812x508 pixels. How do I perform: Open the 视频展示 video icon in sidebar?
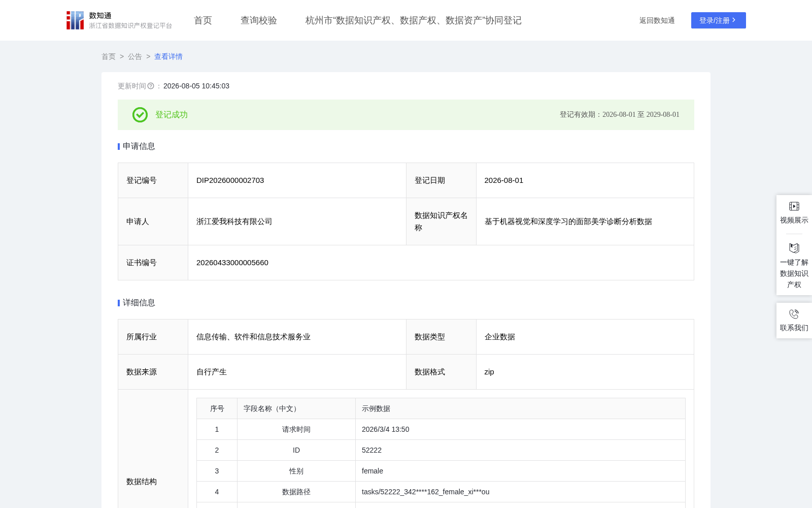pyautogui.click(x=794, y=206)
